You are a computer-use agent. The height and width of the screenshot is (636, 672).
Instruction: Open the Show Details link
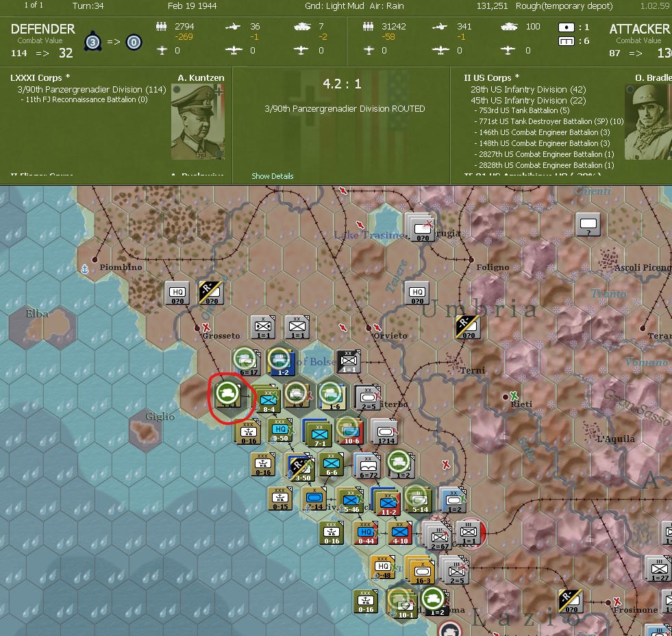[x=272, y=176]
